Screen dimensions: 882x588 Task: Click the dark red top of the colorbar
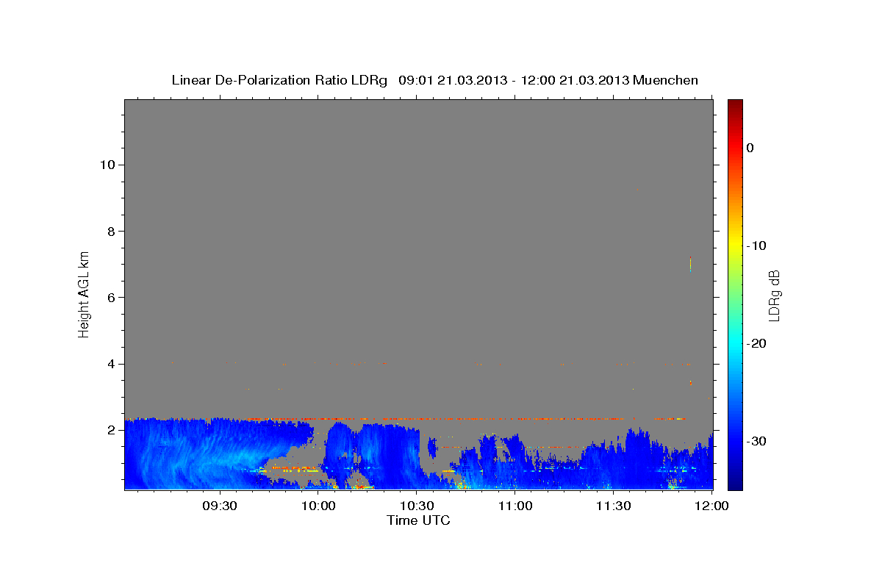pyautogui.click(x=735, y=104)
